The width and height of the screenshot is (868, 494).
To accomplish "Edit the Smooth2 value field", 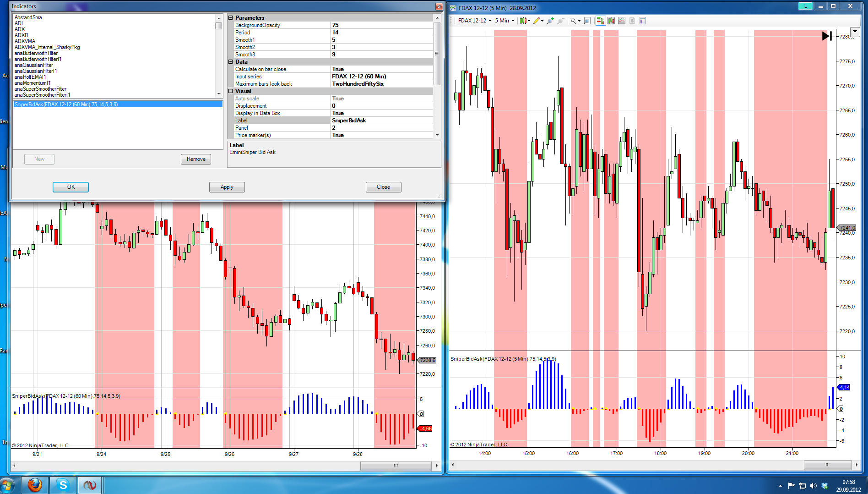I will click(381, 47).
